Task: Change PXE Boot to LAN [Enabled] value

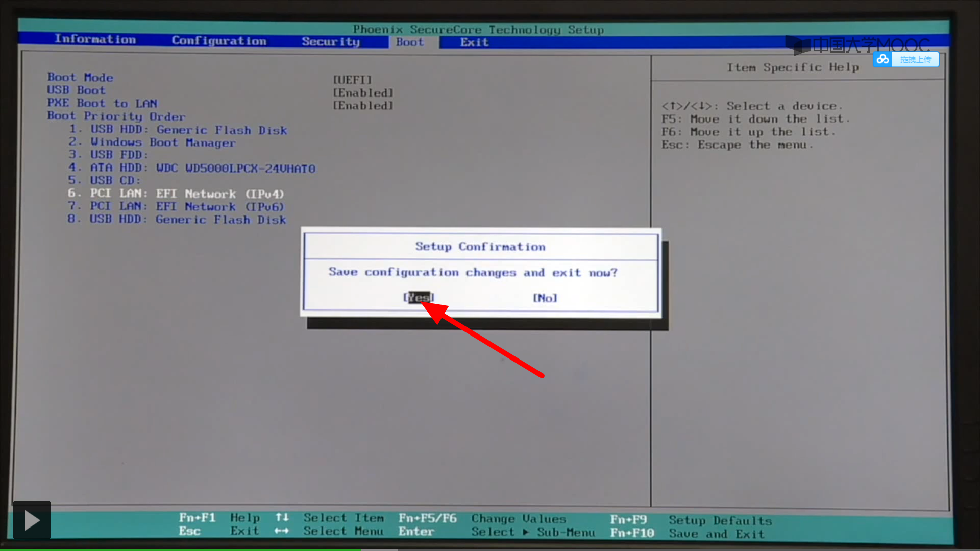Action: point(363,106)
